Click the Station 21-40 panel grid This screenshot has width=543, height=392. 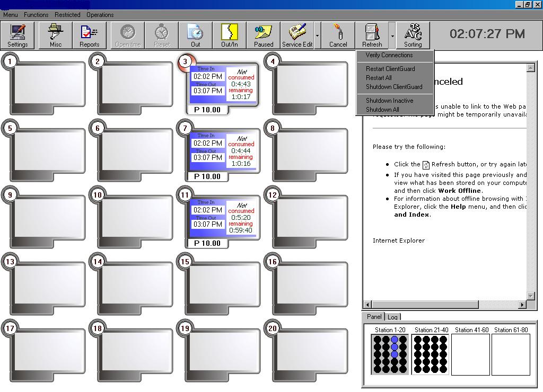click(x=430, y=354)
